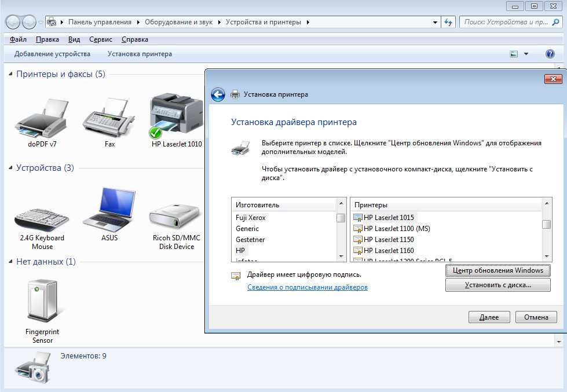567x392 pixels.
Task: Click the Explorer back navigation button
Action: (13, 22)
